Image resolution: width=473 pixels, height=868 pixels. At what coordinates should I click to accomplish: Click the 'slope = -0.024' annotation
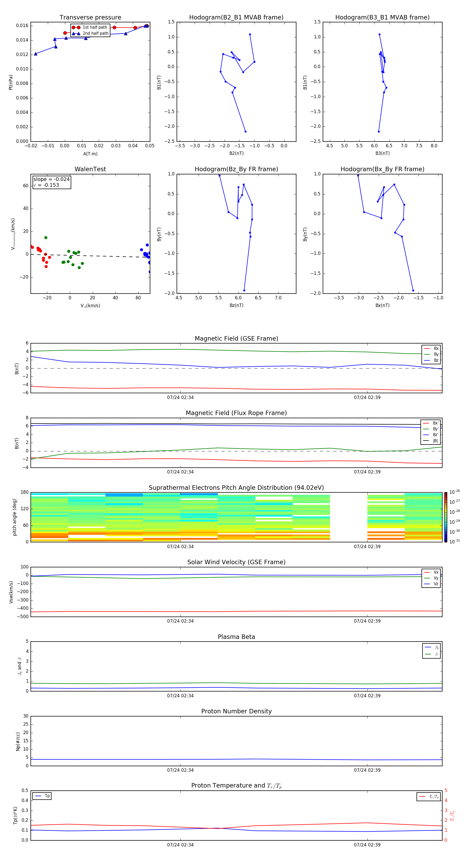[52, 179]
